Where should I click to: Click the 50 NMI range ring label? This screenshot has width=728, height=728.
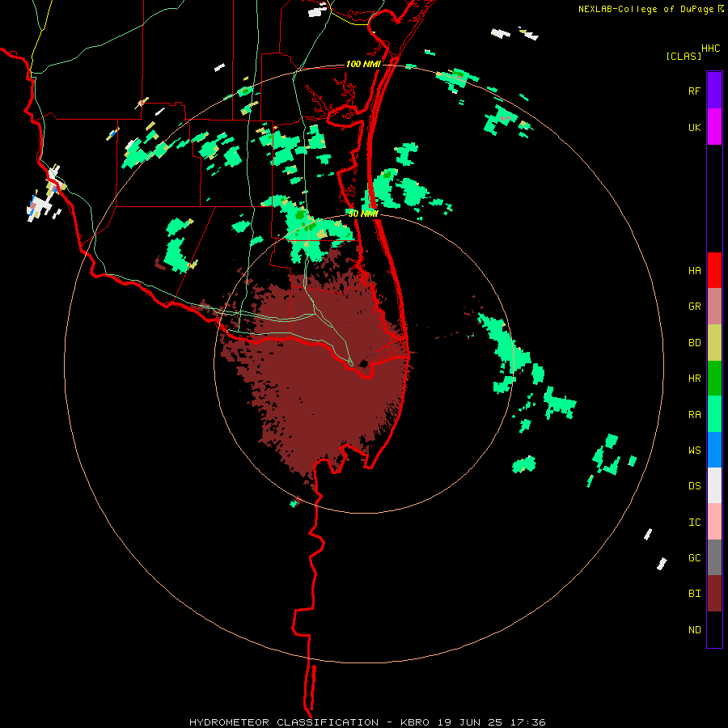coord(363,214)
